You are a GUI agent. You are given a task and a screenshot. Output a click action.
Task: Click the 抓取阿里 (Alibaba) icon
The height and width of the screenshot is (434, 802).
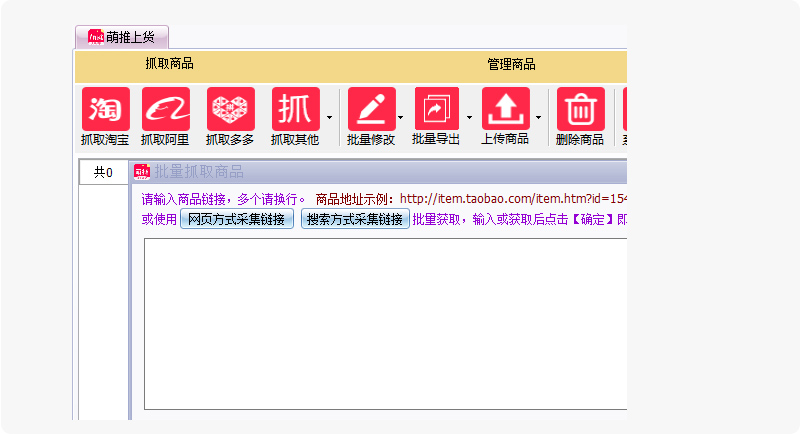pos(166,109)
